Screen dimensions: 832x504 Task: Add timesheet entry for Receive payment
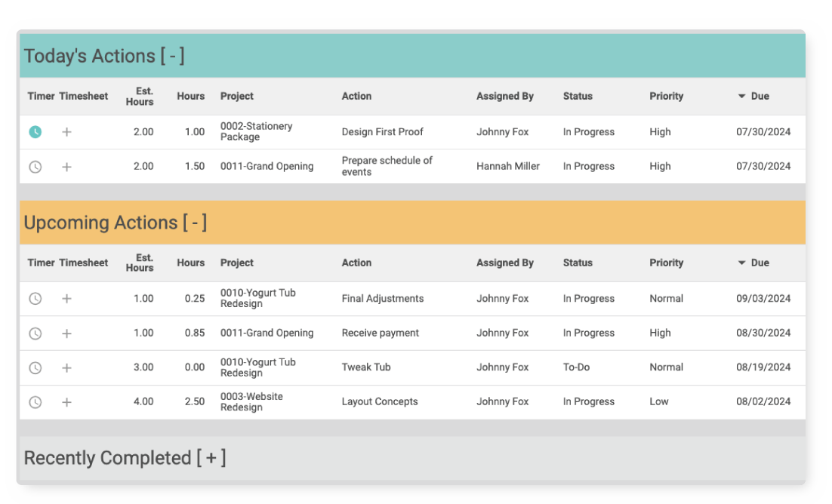tap(66, 333)
